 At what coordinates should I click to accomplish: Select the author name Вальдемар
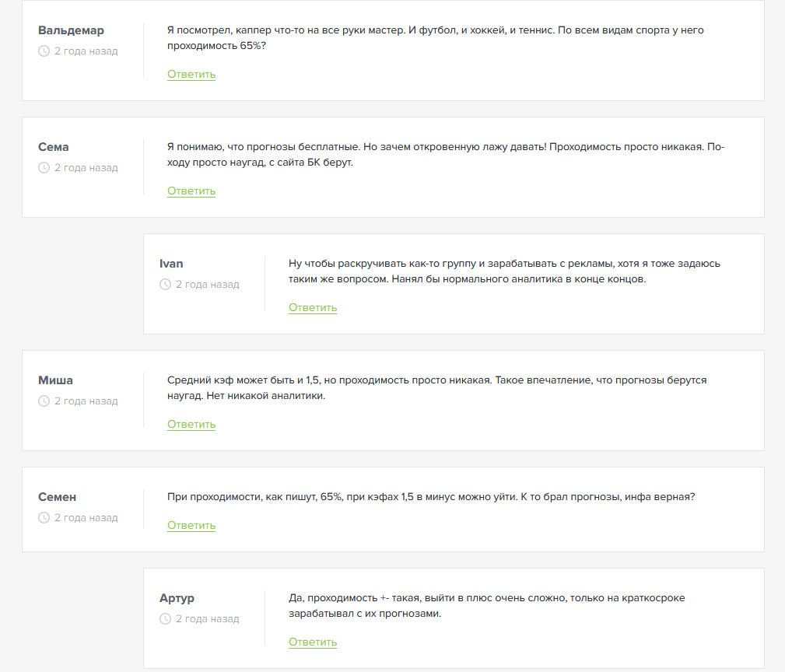coord(71,30)
